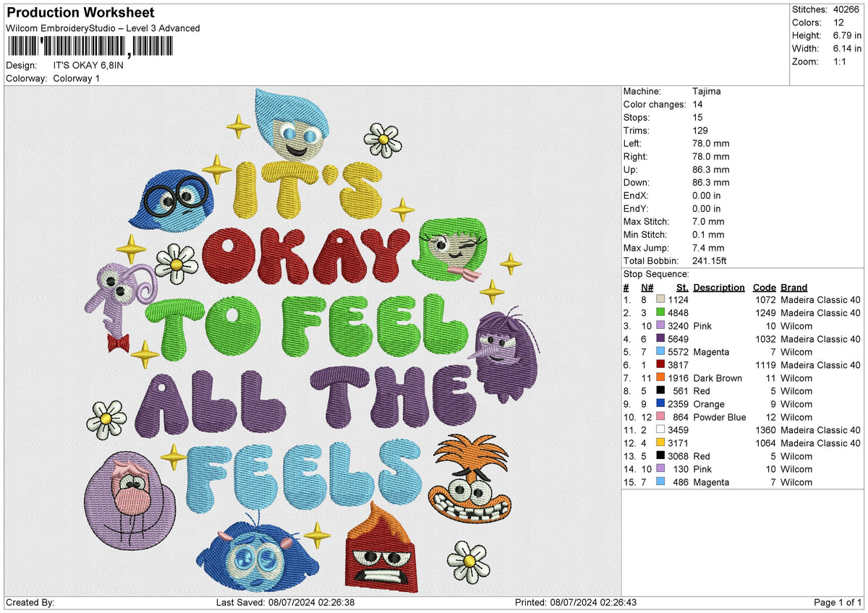The height and width of the screenshot is (613, 868).
Task: Click the 'Printed: 08/07/2024 02:26:43' text
Action: tap(576, 603)
